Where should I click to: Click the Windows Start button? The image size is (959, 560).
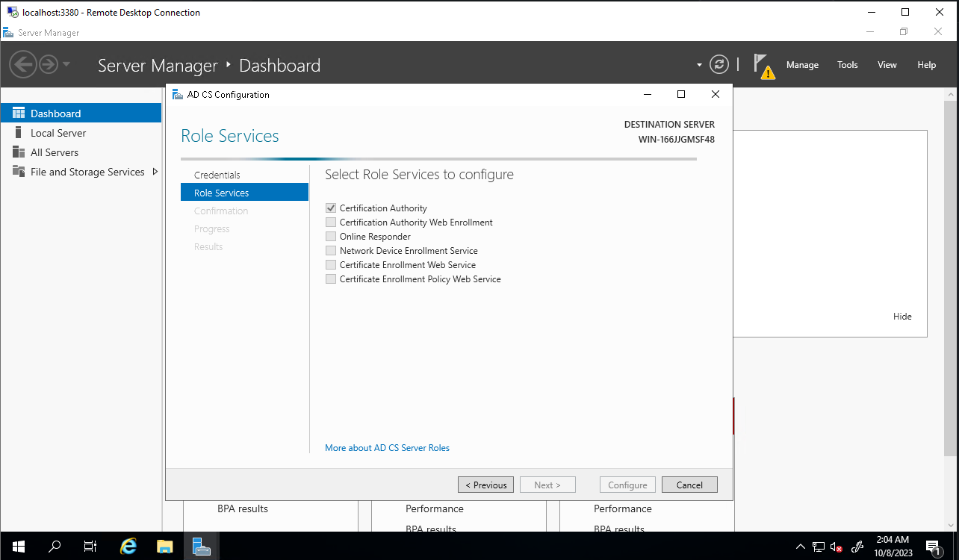(x=18, y=546)
